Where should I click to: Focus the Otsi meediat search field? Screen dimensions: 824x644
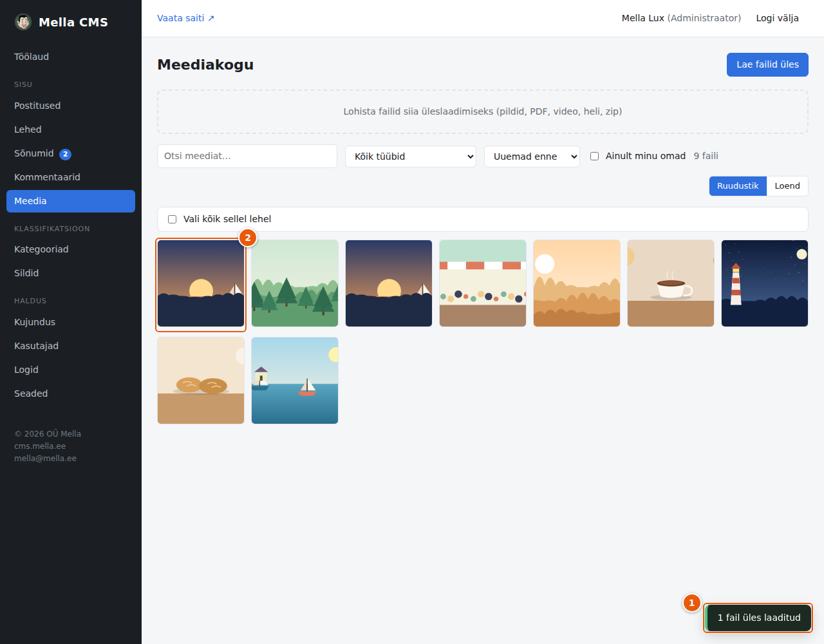point(247,156)
